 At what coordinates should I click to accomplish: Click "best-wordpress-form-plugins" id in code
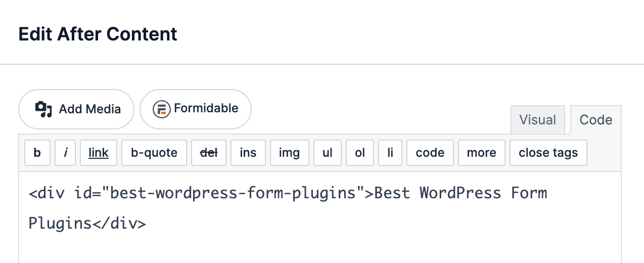pyautogui.click(x=233, y=193)
